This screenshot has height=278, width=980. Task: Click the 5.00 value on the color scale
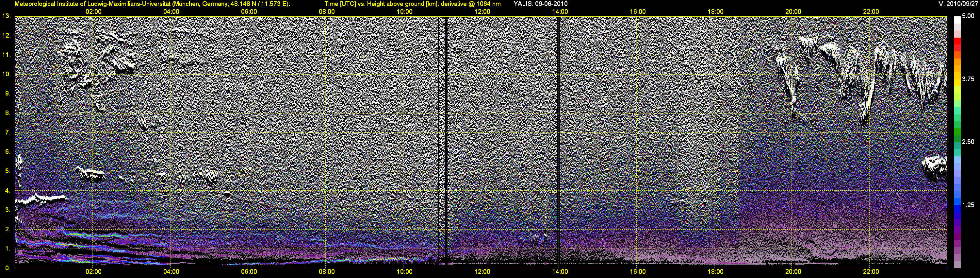[x=968, y=16]
